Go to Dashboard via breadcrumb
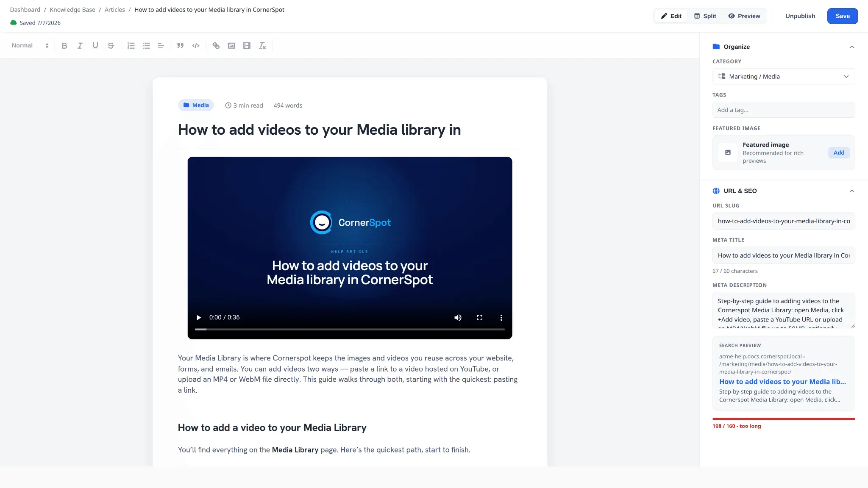The image size is (868, 488). [x=25, y=10]
